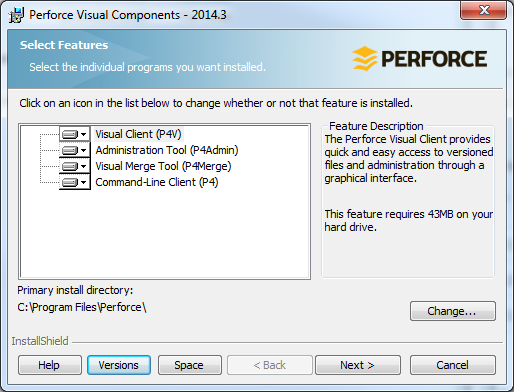
Task: Click the installer icon in title bar
Action: click(16, 15)
